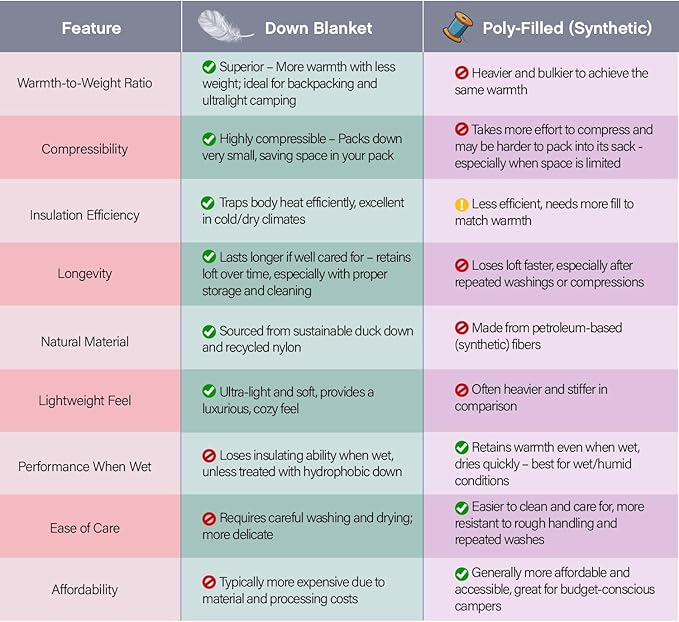
Task: Click the Performance When Wet row label
Action: pyautogui.click(x=85, y=466)
